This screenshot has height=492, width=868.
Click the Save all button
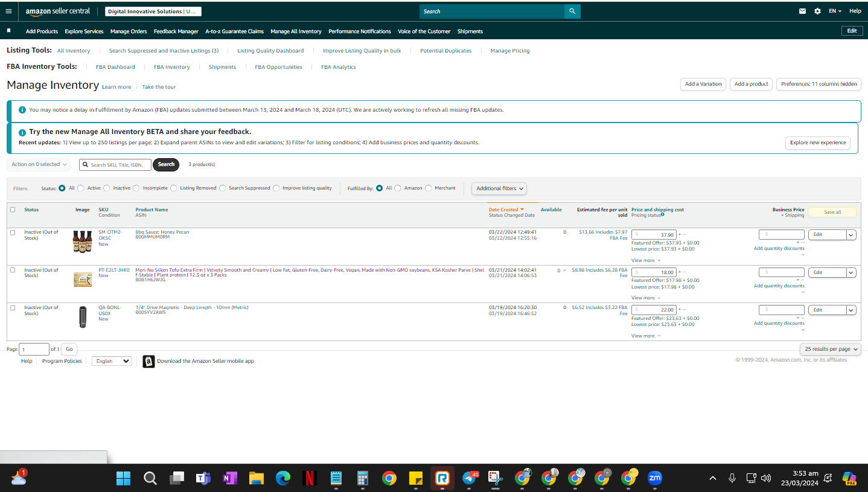[x=832, y=212]
